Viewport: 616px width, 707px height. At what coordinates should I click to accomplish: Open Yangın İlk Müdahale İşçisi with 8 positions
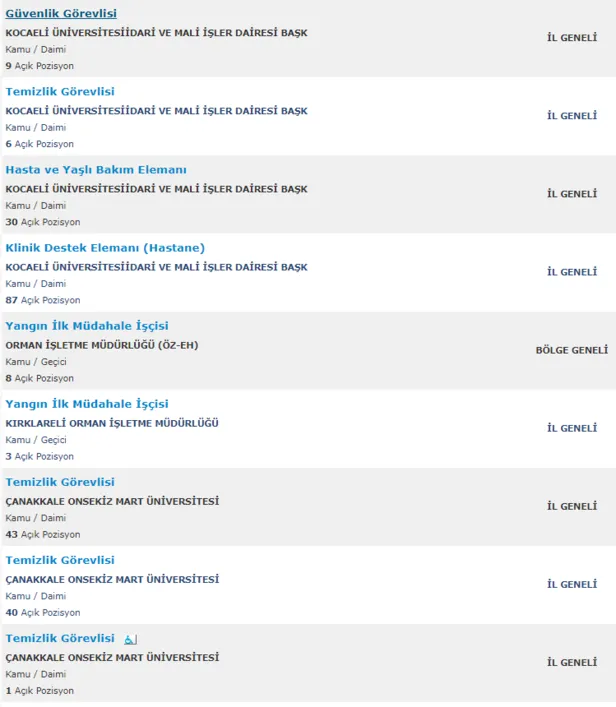point(87,326)
